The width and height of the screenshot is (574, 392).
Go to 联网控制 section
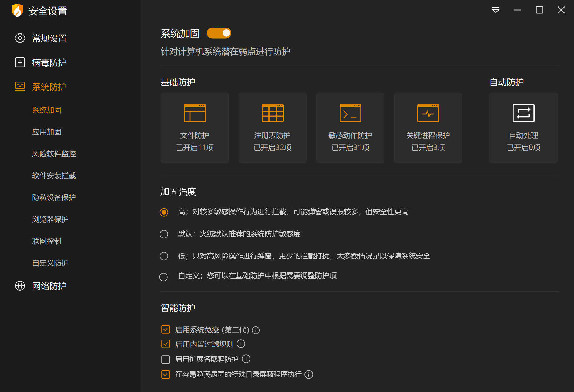[x=46, y=241]
